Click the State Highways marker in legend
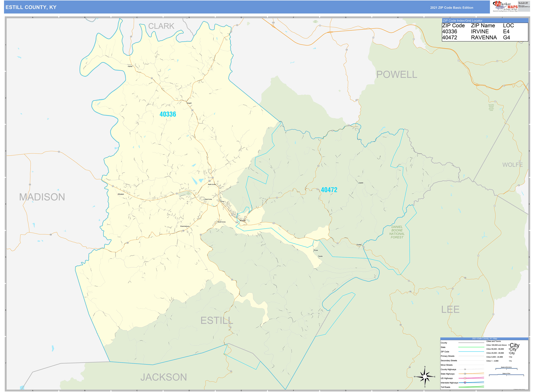The height and width of the screenshot is (392, 533). 465,374
